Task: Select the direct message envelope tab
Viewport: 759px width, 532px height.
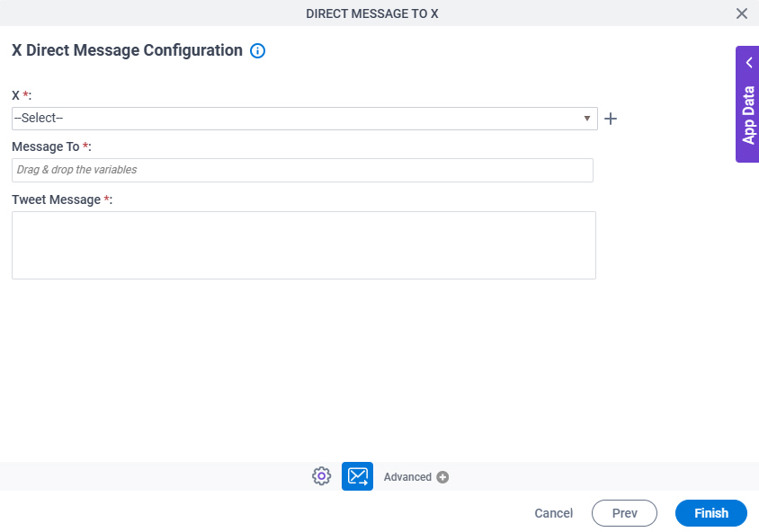Action: point(357,476)
